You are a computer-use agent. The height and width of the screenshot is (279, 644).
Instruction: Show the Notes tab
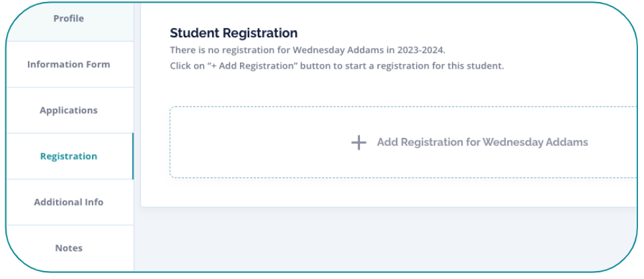click(x=69, y=248)
